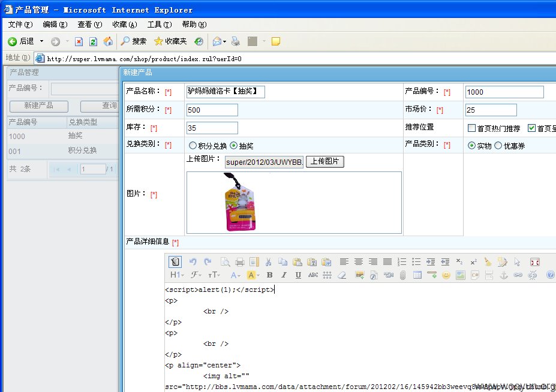Image resolution: width=556 pixels, height=392 pixels.
Task: Justify text fully in editor
Action: pos(387,262)
